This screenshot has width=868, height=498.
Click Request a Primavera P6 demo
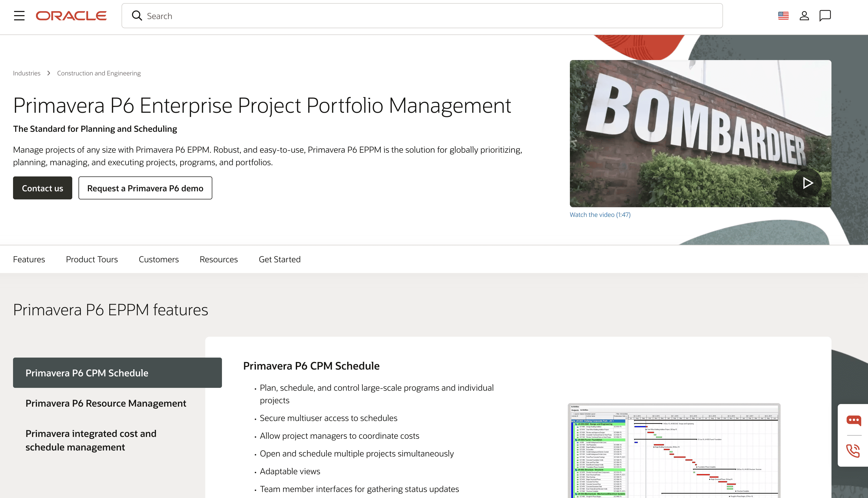(x=145, y=188)
